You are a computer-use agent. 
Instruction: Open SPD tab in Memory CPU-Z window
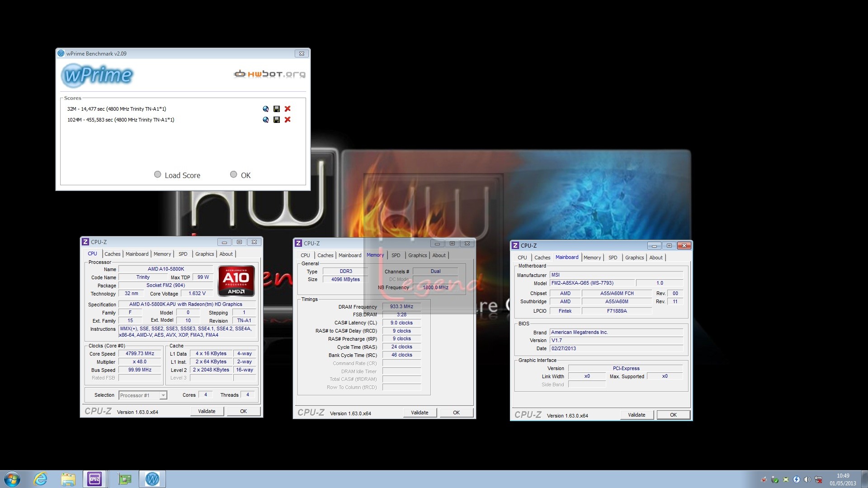coord(396,255)
